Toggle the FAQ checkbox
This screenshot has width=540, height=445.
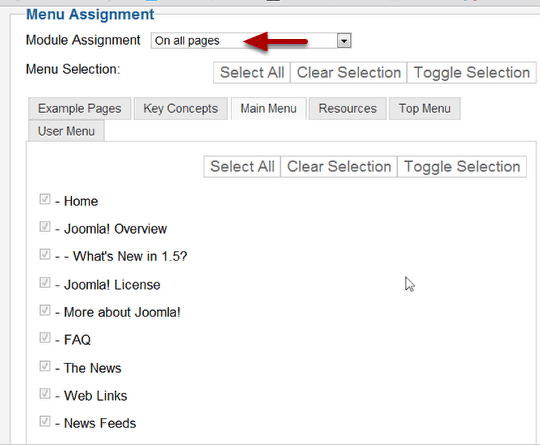click(x=45, y=338)
